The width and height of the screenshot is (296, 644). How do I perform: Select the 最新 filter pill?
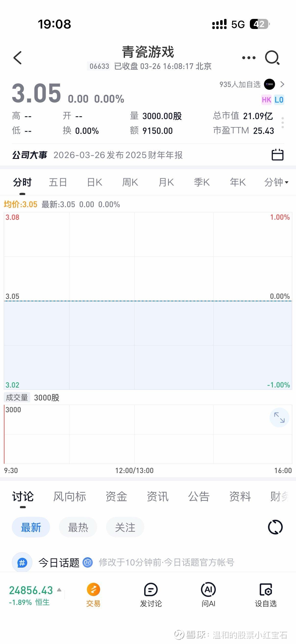click(x=31, y=527)
